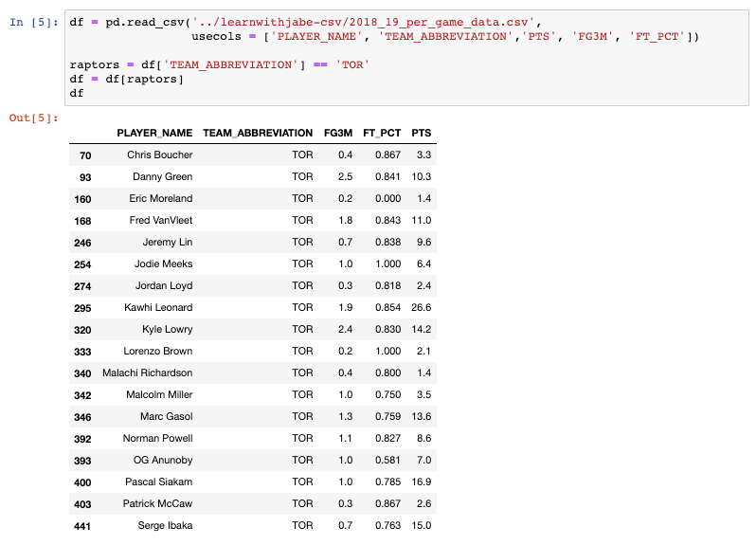Click the CSV file path string in code
The image size is (756, 545).
(364, 22)
